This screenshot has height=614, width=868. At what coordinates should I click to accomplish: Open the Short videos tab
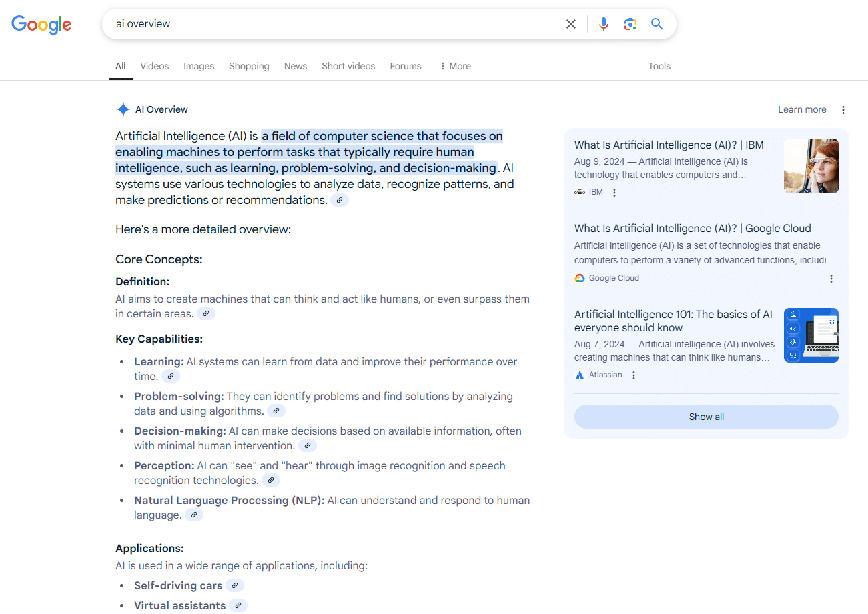coord(348,66)
